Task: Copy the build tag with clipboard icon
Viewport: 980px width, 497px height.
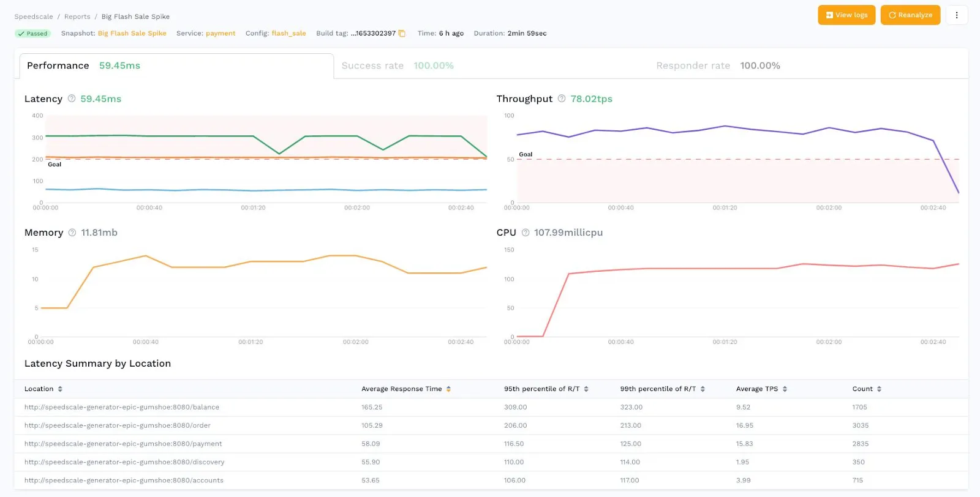Action: (402, 34)
